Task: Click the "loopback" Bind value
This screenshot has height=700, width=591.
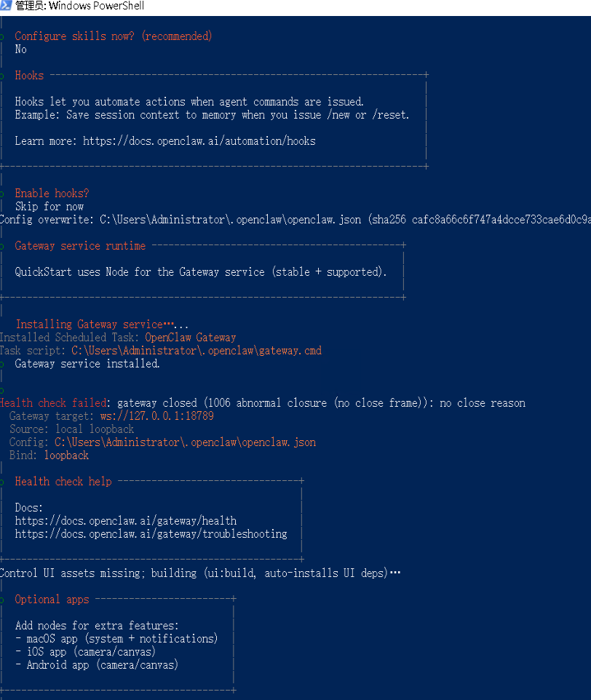Action: pos(66,456)
